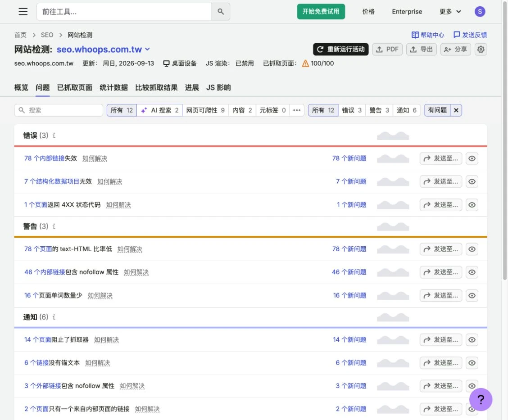Switch to the 比较抓取结果 tab
Viewport: 508px width, 420px height.
click(156, 87)
